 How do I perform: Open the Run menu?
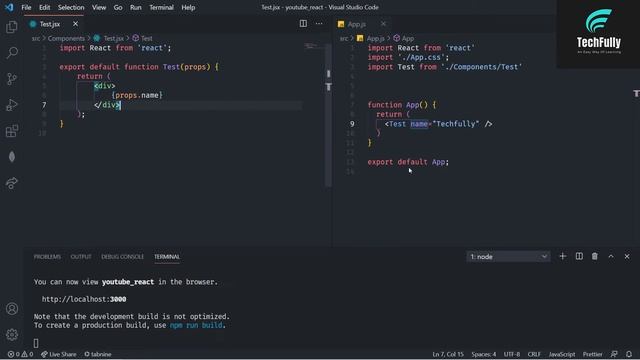click(136, 7)
